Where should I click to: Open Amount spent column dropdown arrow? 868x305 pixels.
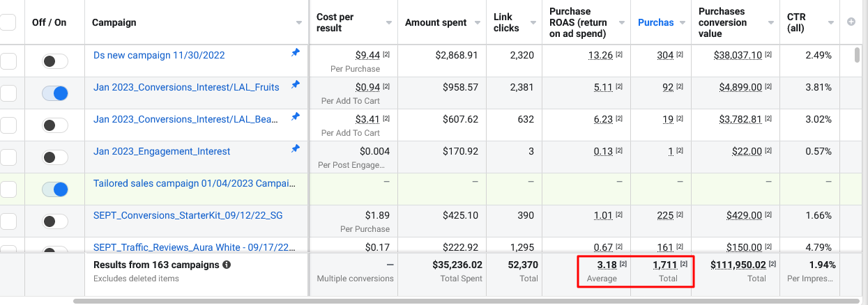(x=478, y=23)
